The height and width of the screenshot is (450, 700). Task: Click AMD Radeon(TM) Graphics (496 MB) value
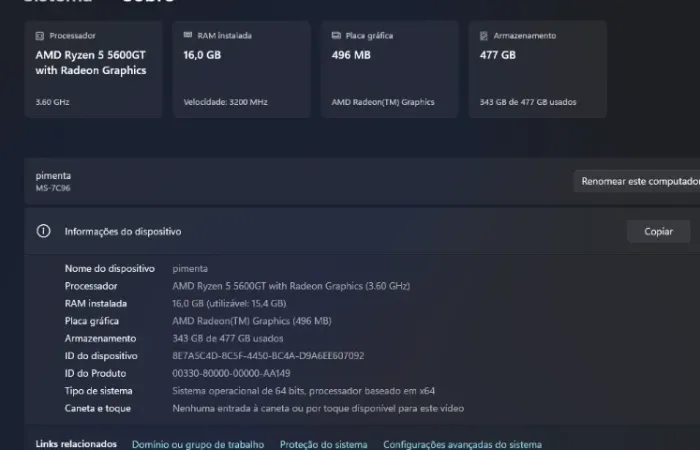[252, 321]
